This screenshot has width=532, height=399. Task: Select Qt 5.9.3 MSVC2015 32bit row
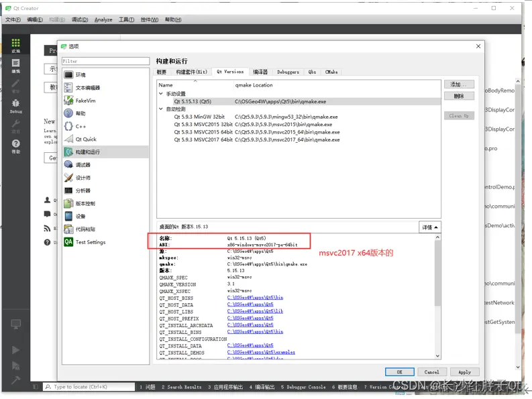(299, 125)
